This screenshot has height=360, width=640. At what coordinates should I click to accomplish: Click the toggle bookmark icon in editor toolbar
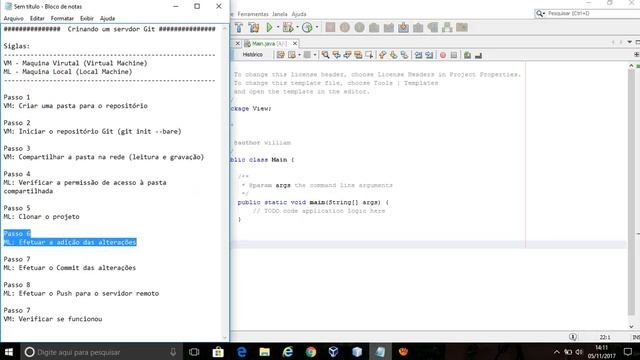click(x=404, y=55)
